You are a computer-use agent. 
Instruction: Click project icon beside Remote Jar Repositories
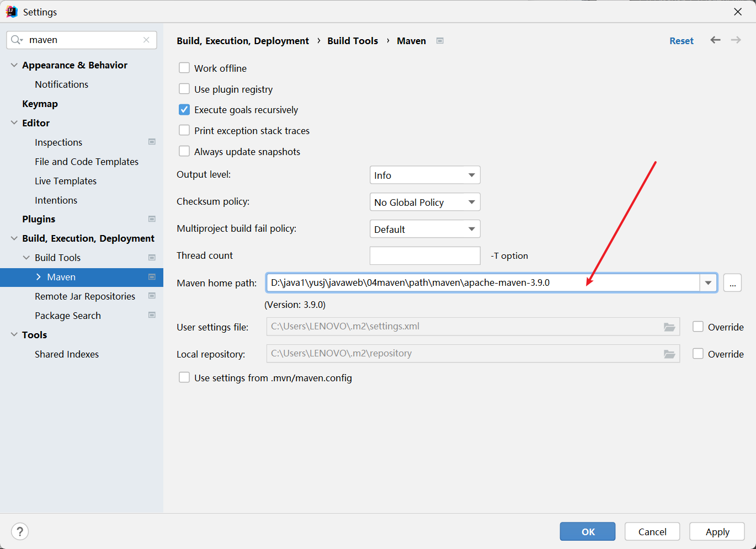(x=152, y=296)
